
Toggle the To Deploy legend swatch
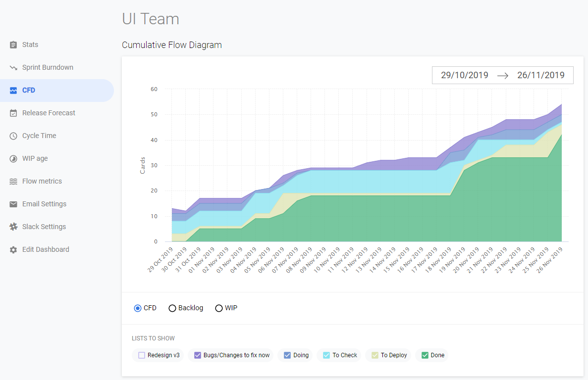click(x=375, y=355)
